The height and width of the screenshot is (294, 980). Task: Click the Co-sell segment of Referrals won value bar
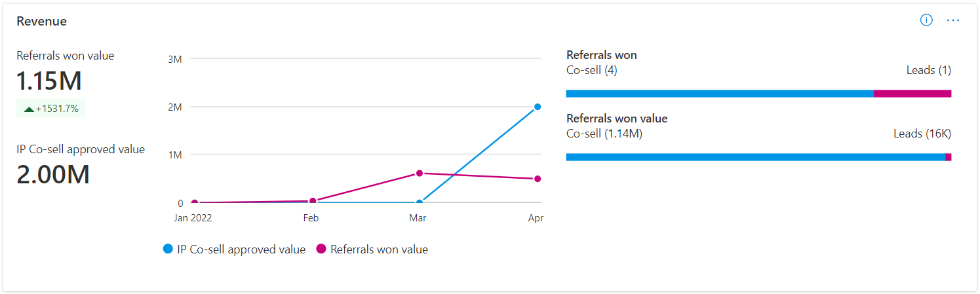tap(756, 157)
